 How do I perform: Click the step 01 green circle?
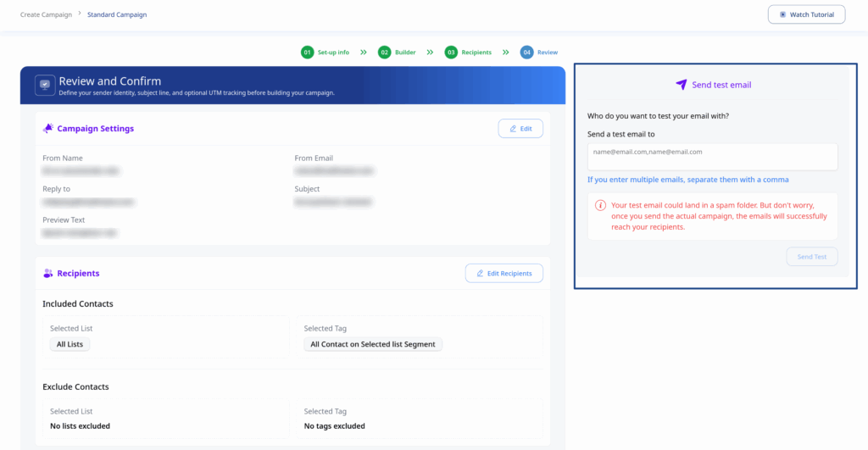tap(307, 53)
